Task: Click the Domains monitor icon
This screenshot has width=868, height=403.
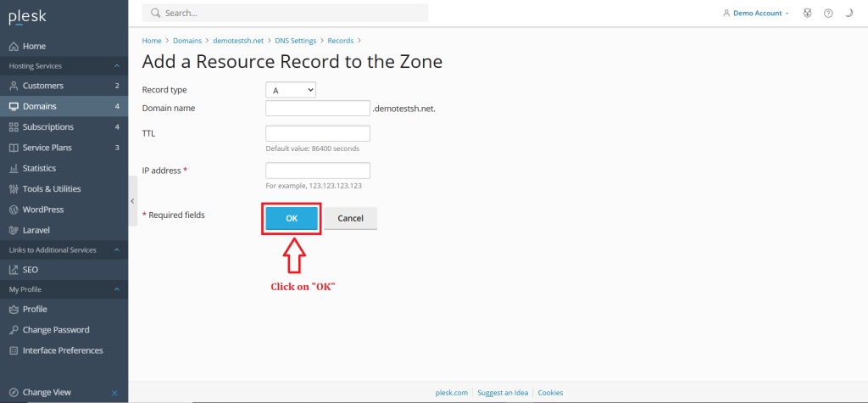Action: tap(14, 106)
